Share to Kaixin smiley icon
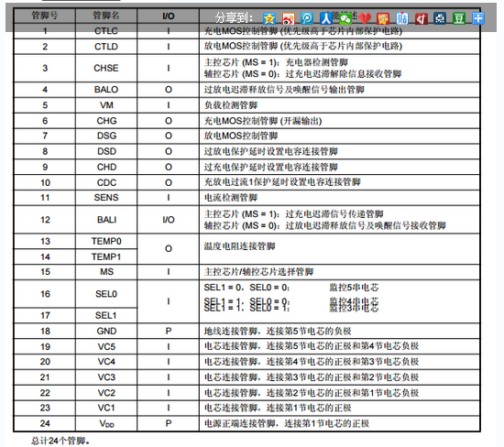 [383, 18]
